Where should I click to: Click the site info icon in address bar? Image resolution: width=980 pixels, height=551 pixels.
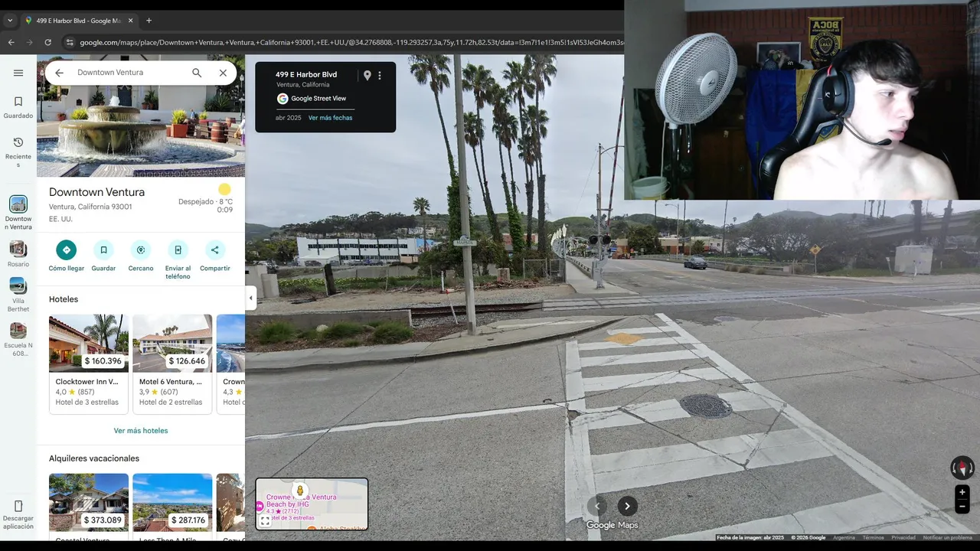pyautogui.click(x=70, y=42)
